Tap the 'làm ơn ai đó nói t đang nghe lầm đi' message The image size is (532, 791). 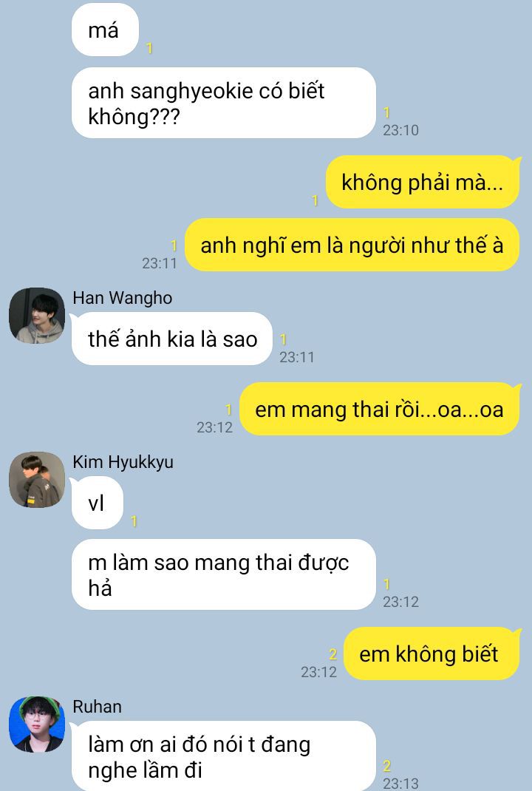click(x=224, y=756)
